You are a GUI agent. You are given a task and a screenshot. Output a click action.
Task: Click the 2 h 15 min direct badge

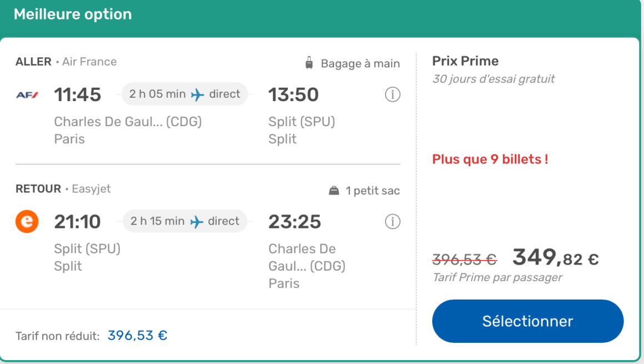[184, 222]
